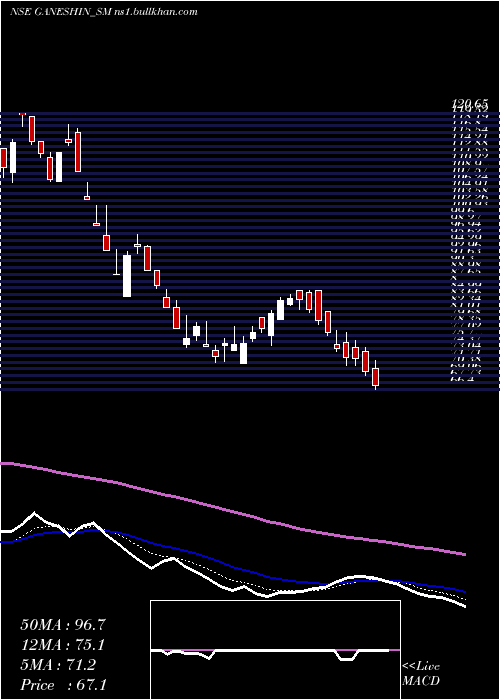Click the 103.58 price axis label
The height and width of the screenshot is (700, 500).
[x=469, y=190]
